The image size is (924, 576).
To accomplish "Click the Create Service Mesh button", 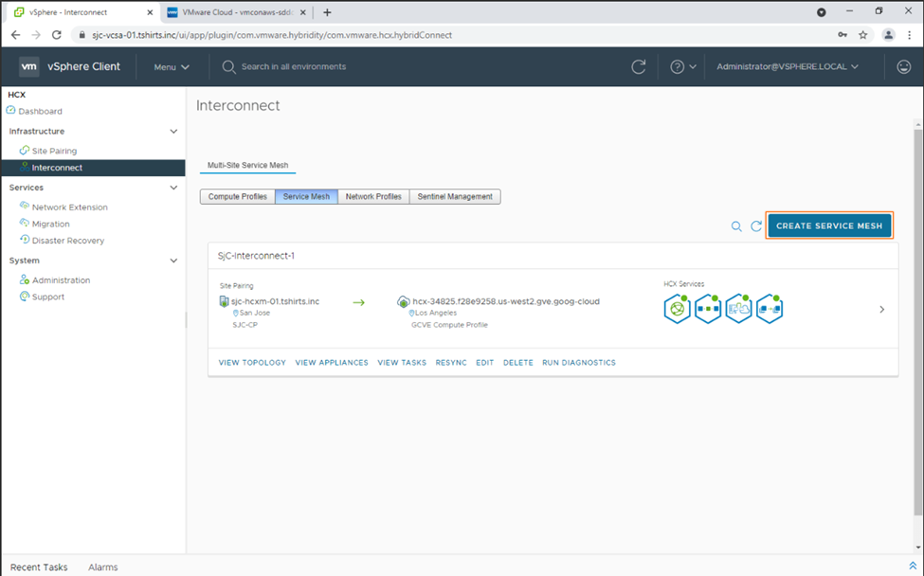I will tap(829, 226).
